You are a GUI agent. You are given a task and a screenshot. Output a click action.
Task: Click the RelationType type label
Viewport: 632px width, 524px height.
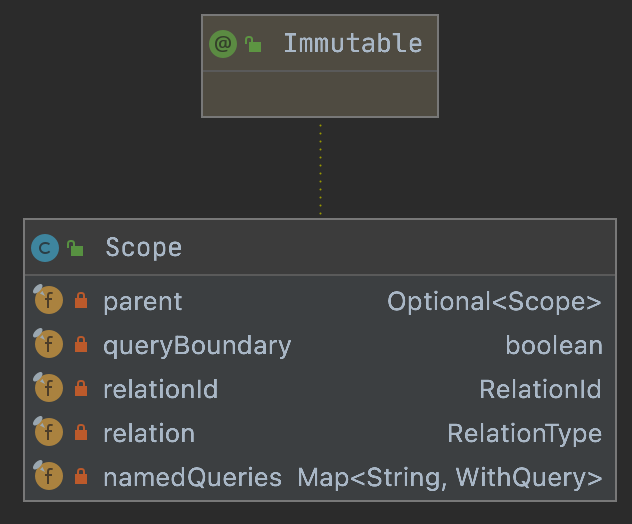click(x=524, y=433)
